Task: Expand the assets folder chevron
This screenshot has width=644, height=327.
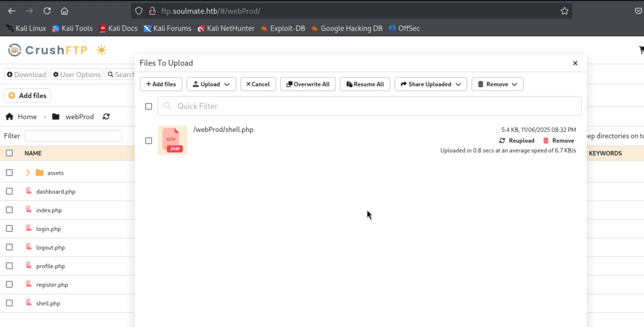Action: tap(28, 173)
